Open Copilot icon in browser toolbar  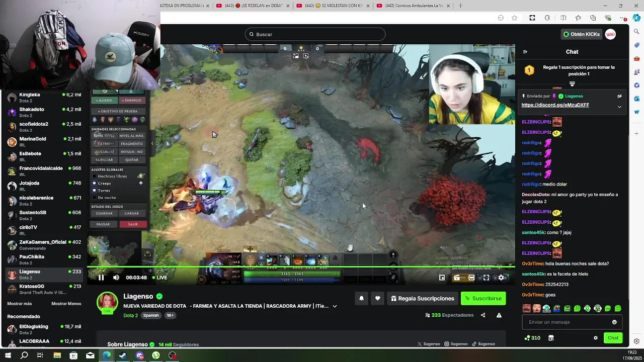click(x=636, y=18)
